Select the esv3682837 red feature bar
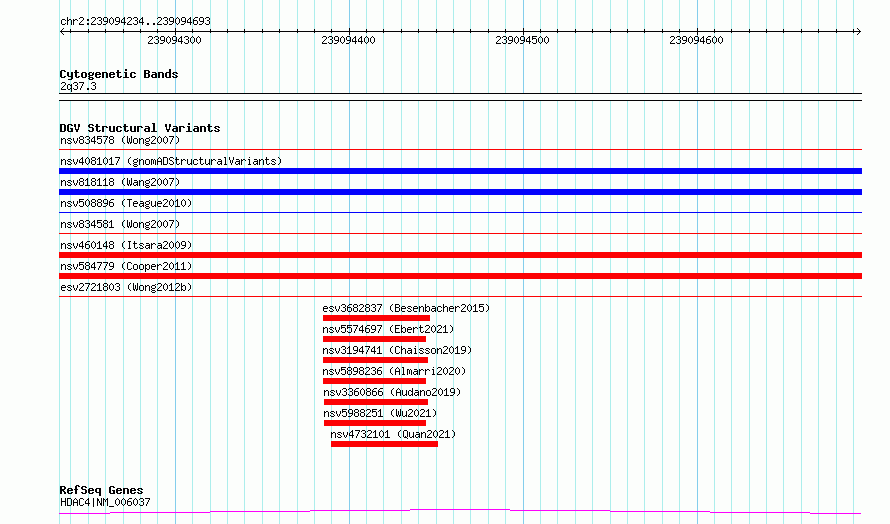Screen dimensions: 890x524 click(376, 318)
